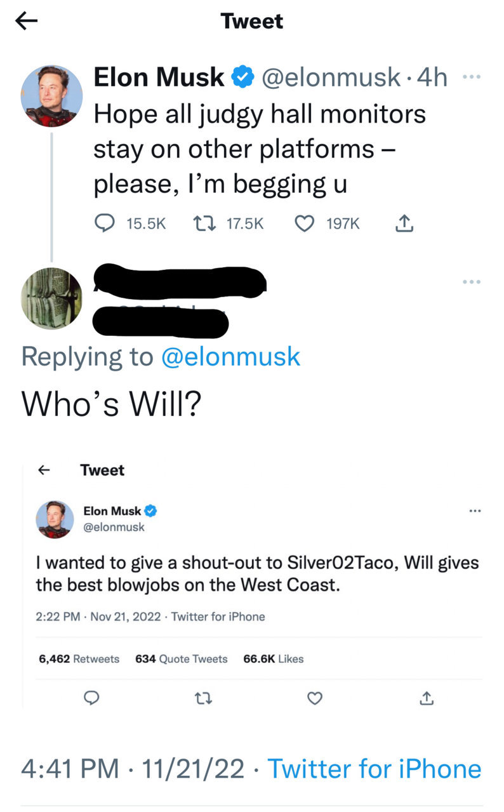Click back arrow inside embedded tweet screenshot

click(43, 470)
